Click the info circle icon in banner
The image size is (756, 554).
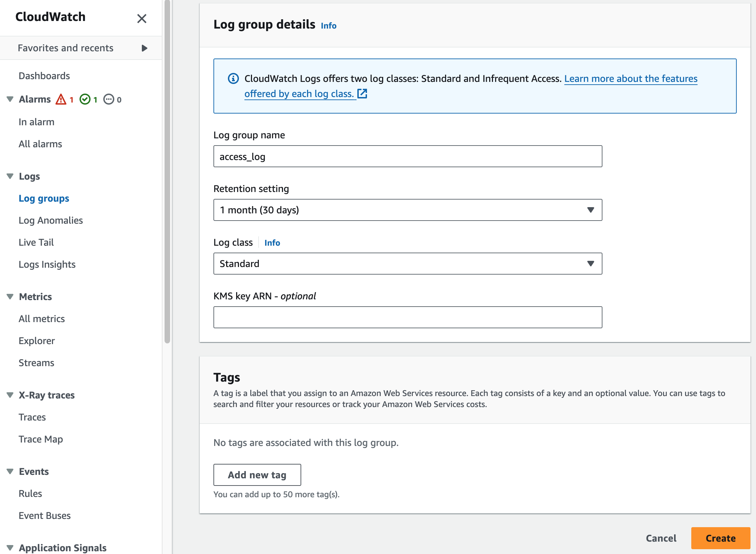(x=233, y=78)
